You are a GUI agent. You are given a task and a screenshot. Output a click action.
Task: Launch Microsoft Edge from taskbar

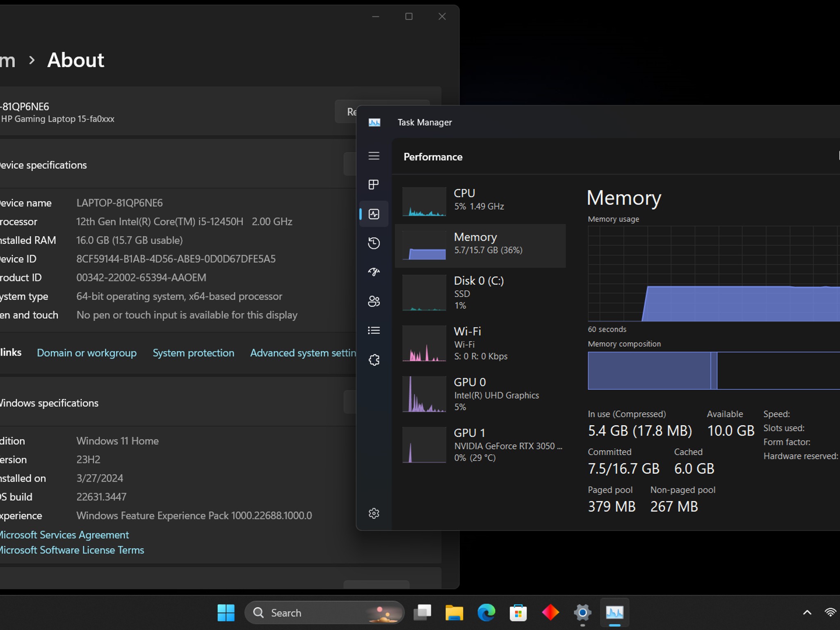(x=486, y=613)
